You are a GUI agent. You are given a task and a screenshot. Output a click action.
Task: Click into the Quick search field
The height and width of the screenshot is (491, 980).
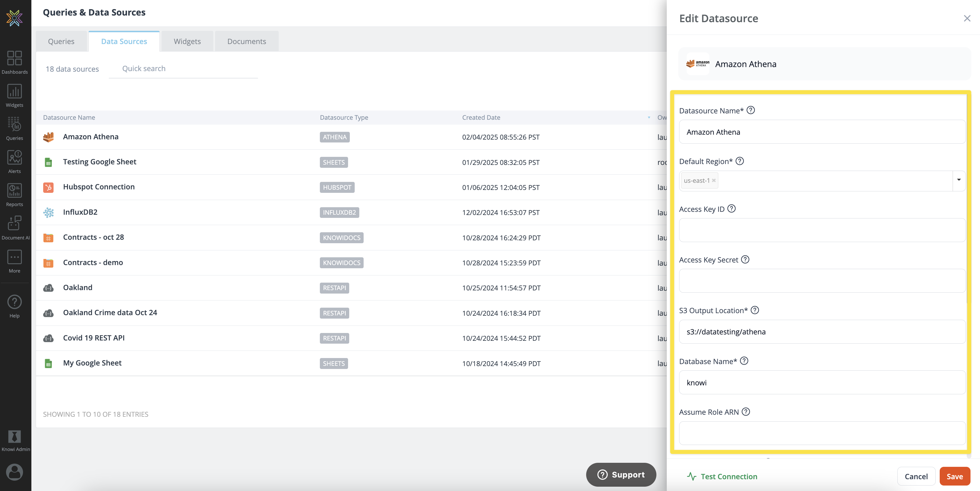click(183, 69)
